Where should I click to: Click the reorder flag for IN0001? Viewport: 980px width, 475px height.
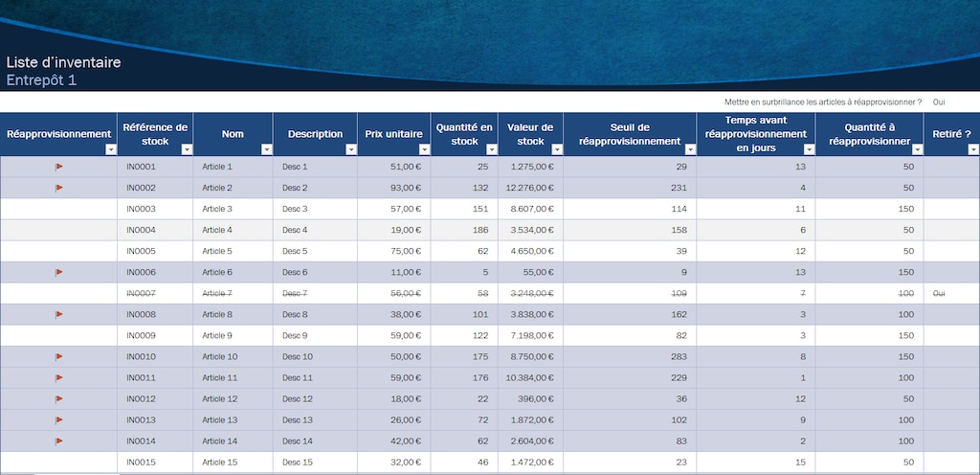point(58,167)
